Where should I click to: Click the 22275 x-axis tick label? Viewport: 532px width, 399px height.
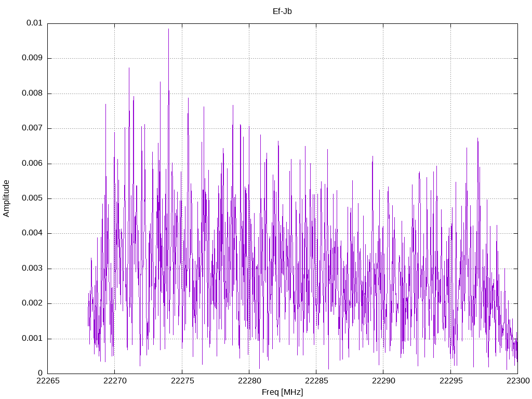coord(182,381)
